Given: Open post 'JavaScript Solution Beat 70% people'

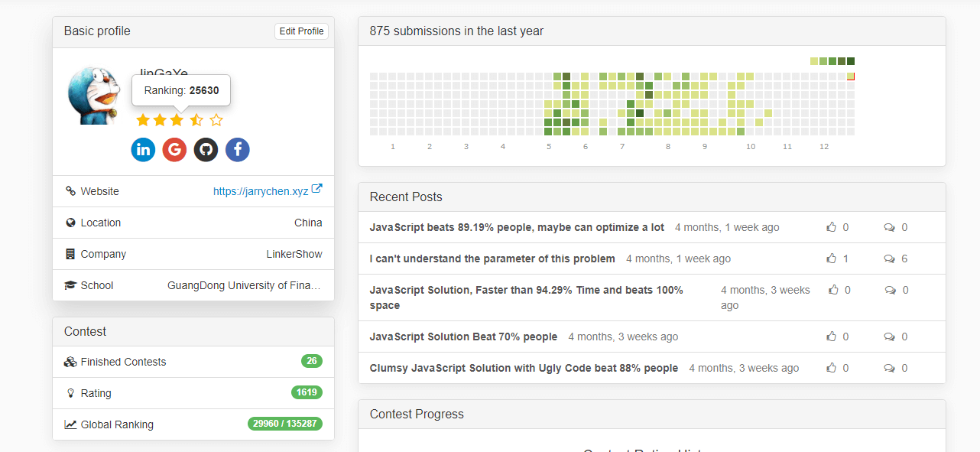Looking at the screenshot, I should pos(463,337).
